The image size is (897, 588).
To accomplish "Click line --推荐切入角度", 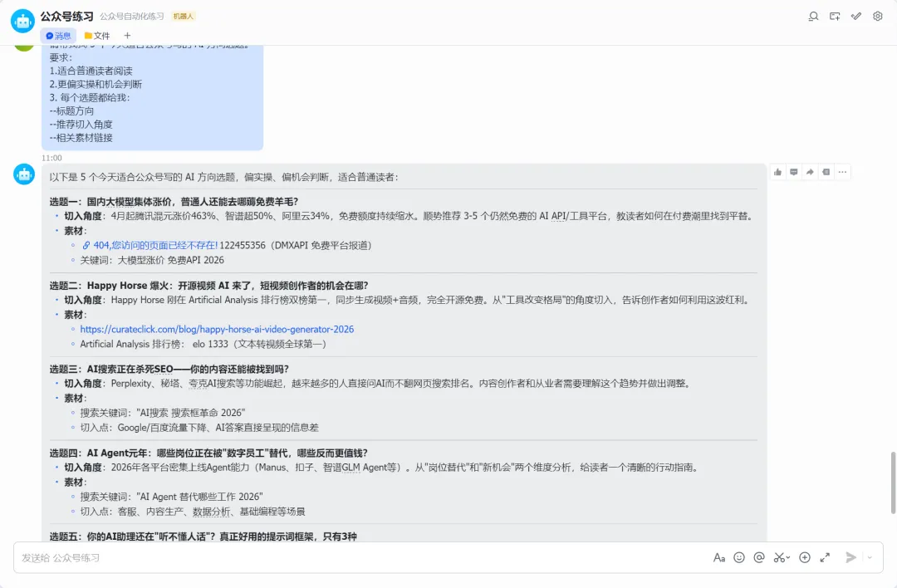I will pyautogui.click(x=81, y=124).
